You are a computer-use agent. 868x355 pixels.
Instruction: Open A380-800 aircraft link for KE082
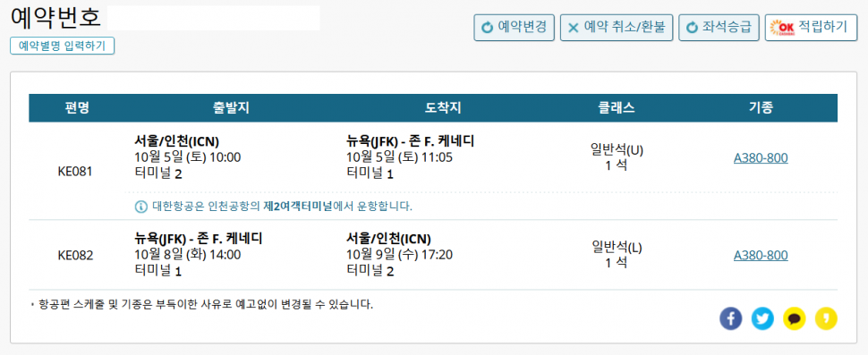761,256
